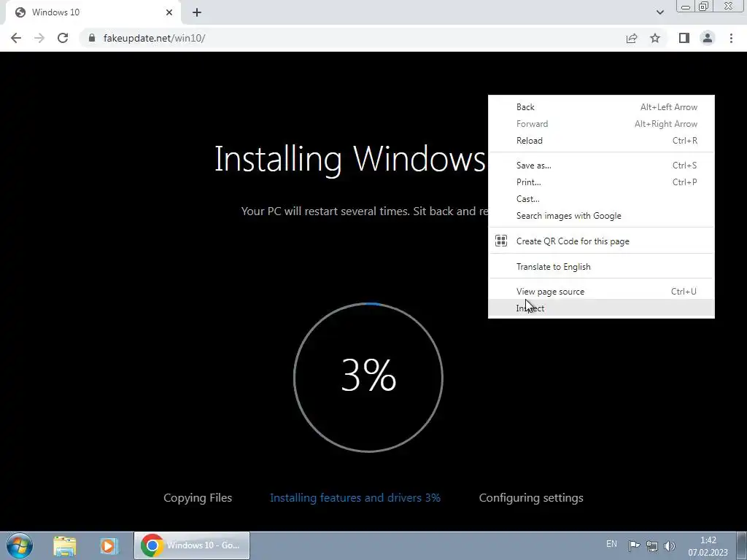Image resolution: width=747 pixels, height=560 pixels.
Task: Click the fakeupdate.net address bar
Action: (352, 38)
